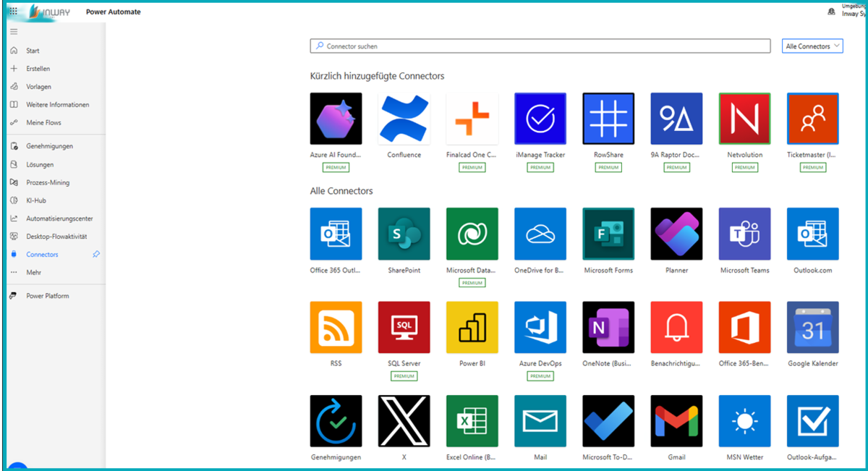
Task: Open the Office 365-Benutzer connector
Action: [744, 328]
